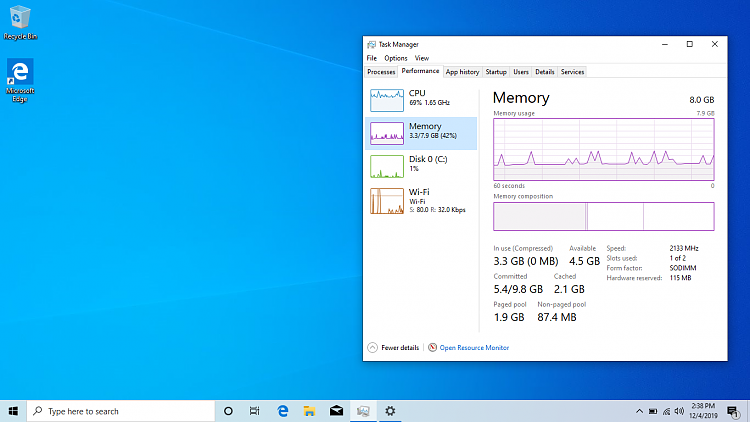Screen dimensions: 750x422
Task: Open the Mail app from the taskbar
Action: [x=336, y=411]
